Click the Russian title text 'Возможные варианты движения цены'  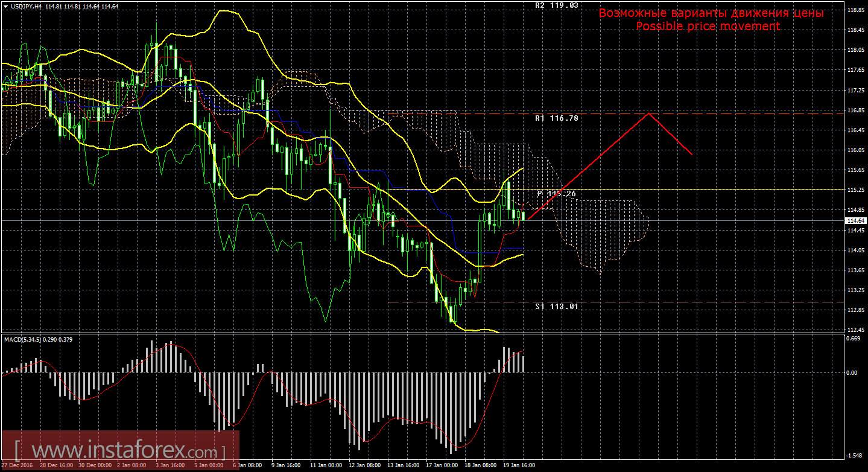(x=711, y=13)
